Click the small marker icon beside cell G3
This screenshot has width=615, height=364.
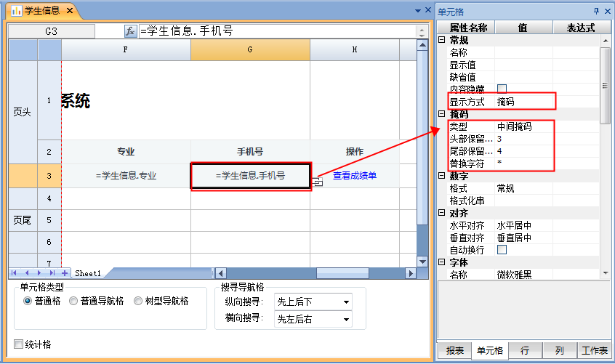click(x=318, y=182)
